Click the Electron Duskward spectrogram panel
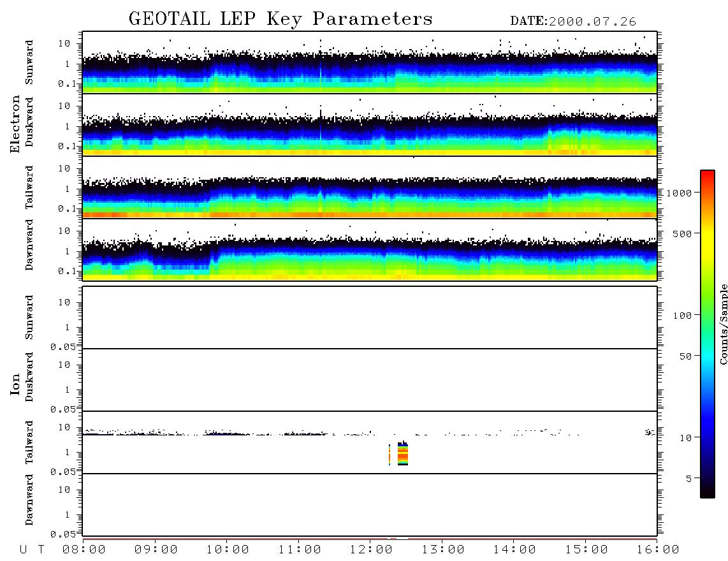 click(370, 125)
